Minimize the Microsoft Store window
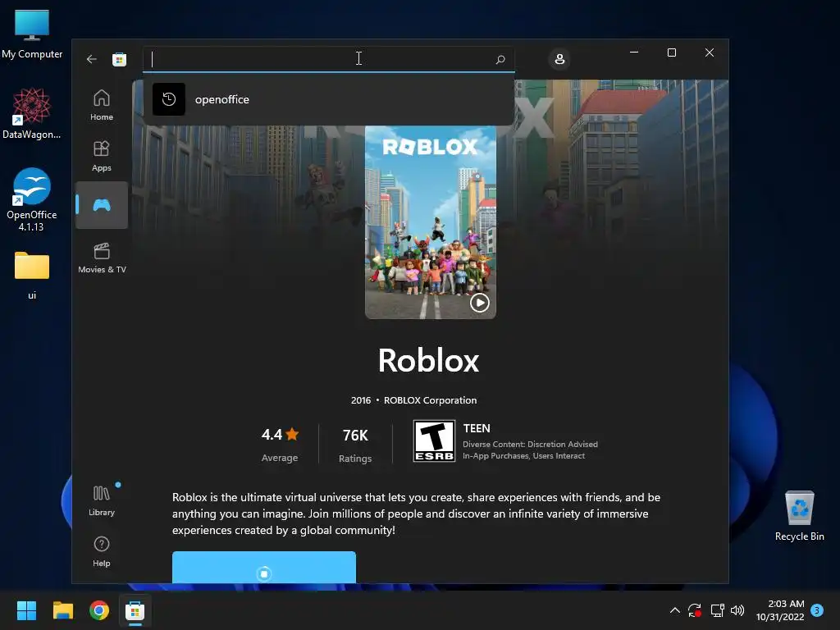The width and height of the screenshot is (840, 630). tap(634, 52)
